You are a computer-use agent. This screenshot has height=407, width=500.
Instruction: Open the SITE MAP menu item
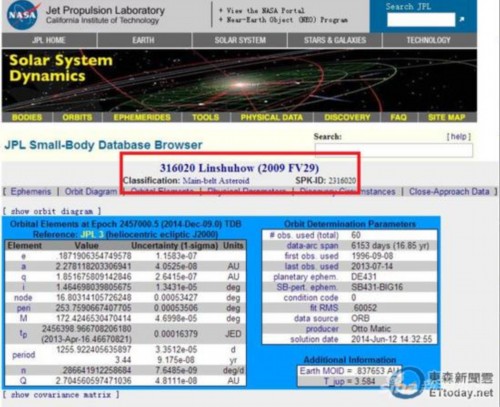[447, 117]
